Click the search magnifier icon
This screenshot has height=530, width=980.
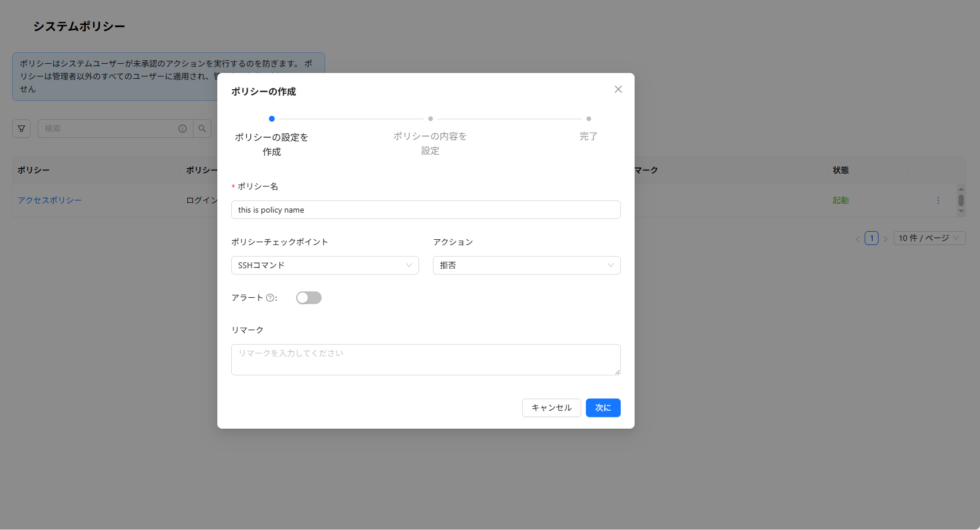tap(202, 129)
